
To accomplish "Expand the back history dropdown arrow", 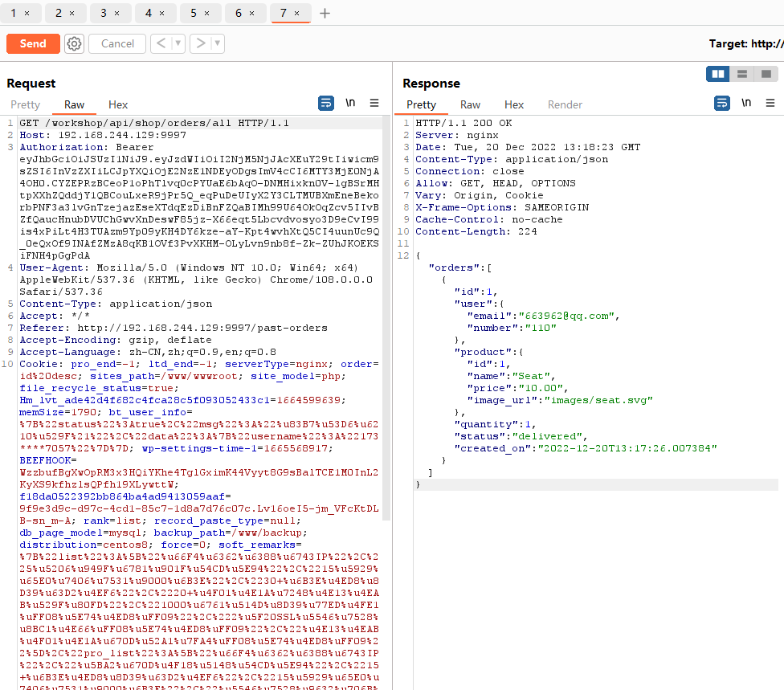I will [178, 43].
